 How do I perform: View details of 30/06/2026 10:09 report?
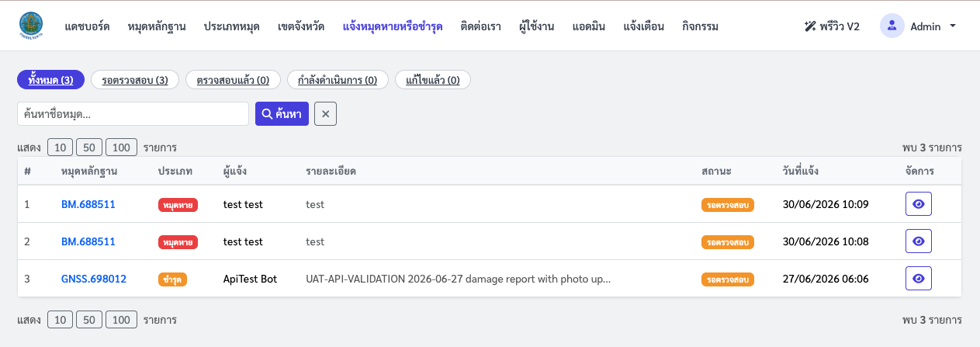(919, 204)
